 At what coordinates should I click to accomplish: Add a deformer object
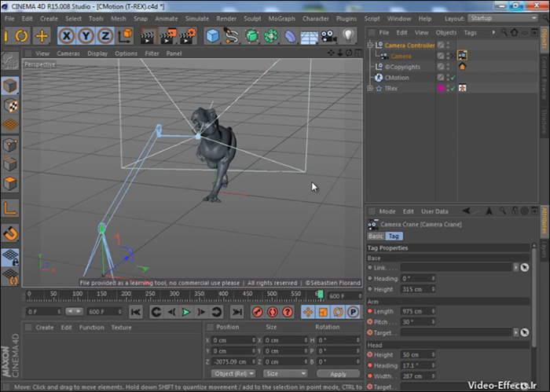pos(290,36)
